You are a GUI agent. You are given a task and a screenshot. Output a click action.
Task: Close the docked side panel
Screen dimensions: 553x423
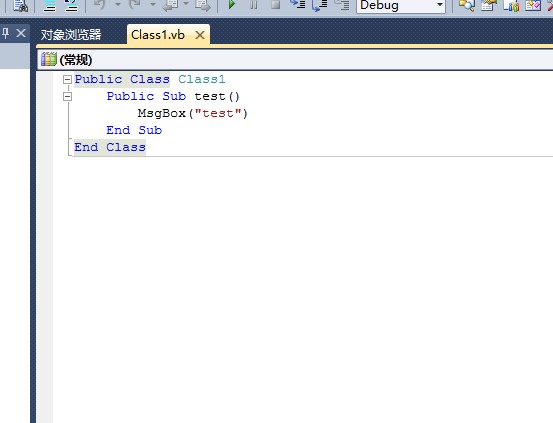pos(21,33)
